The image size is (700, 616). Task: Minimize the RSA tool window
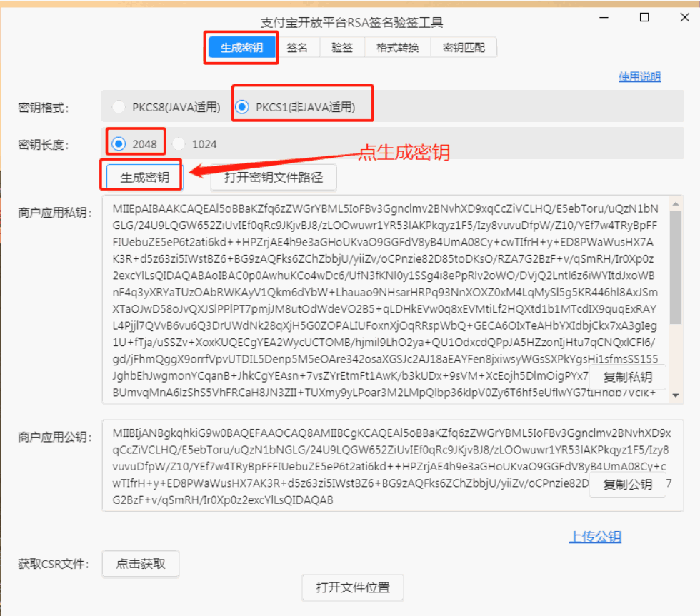tap(604, 17)
